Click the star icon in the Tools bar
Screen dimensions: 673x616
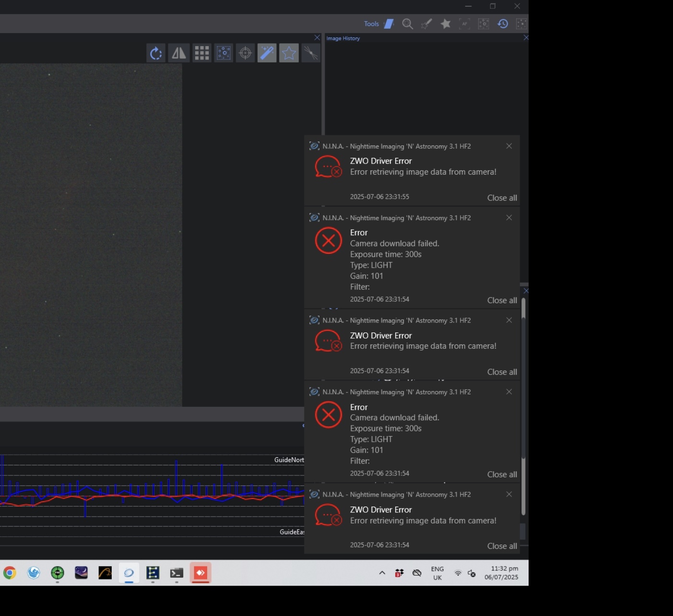(446, 24)
